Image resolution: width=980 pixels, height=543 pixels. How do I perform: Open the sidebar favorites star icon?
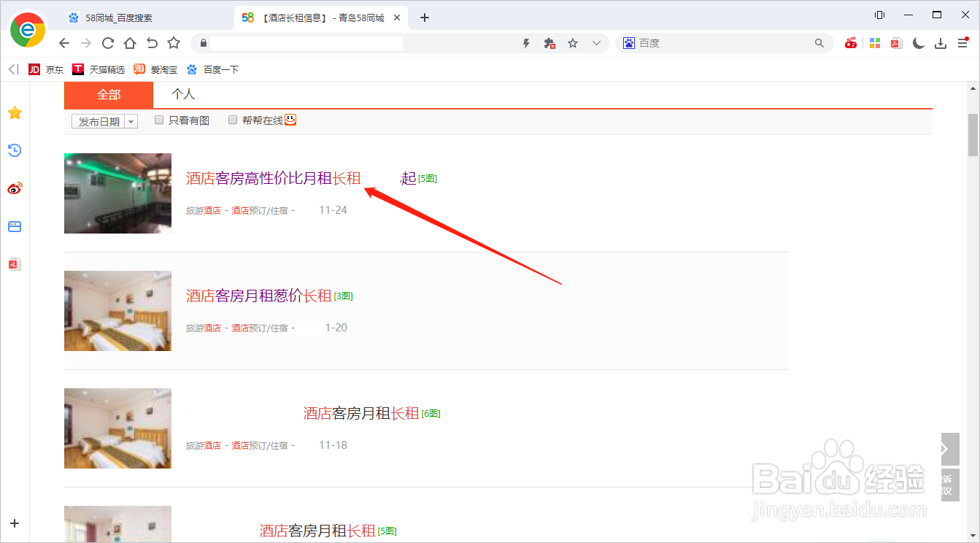click(x=15, y=113)
